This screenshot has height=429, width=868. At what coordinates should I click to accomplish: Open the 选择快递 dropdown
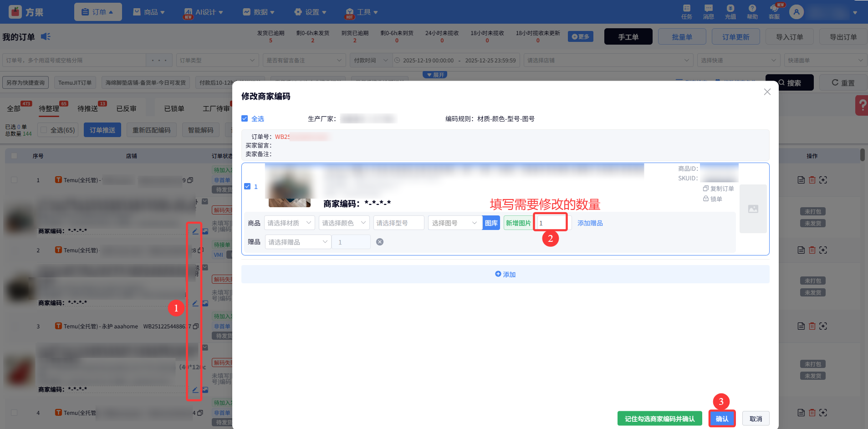pos(739,60)
